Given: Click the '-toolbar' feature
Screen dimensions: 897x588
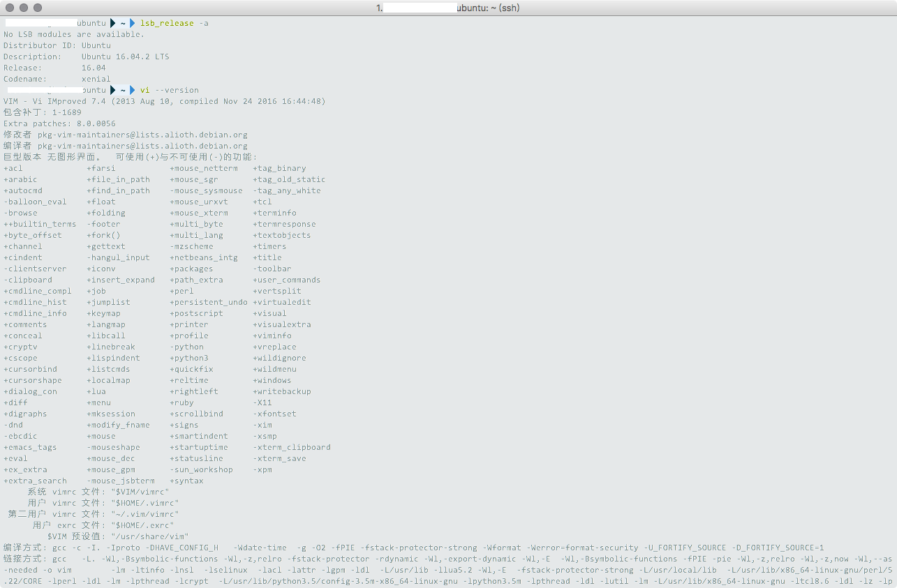Looking at the screenshot, I should point(272,269).
